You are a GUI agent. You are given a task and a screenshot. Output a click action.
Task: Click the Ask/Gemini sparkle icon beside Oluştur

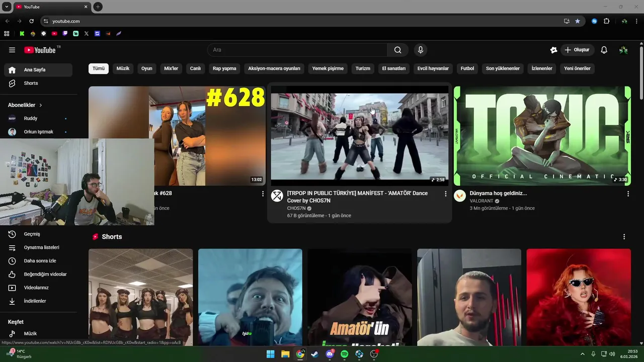(554, 50)
